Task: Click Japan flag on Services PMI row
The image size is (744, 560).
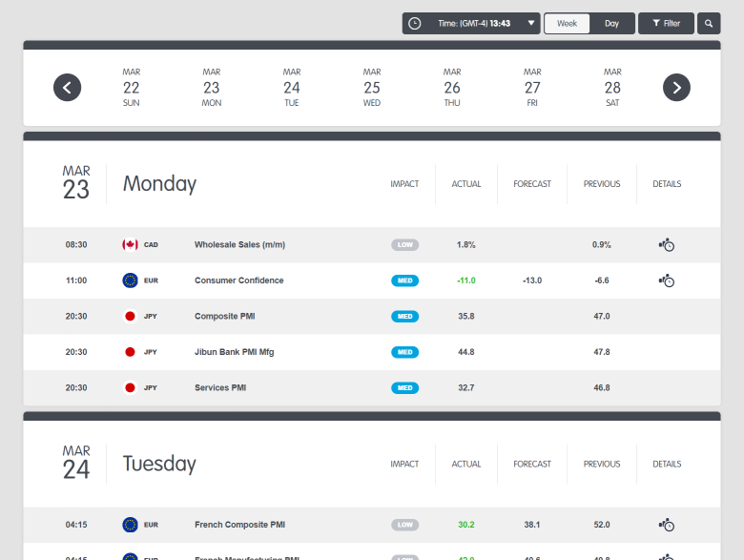Action: coord(130,387)
